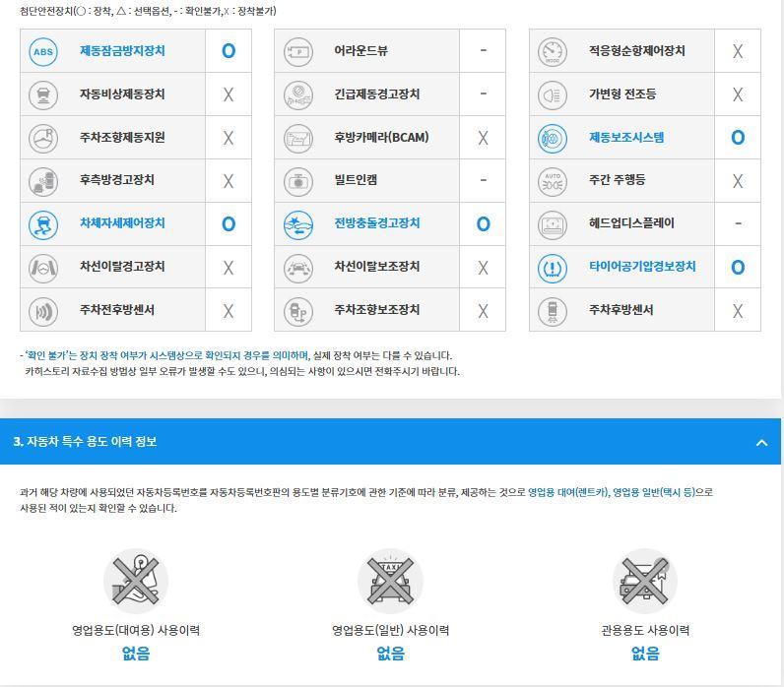Click the 어라운드뷰 icon
784x687 pixels.
[x=297, y=51]
